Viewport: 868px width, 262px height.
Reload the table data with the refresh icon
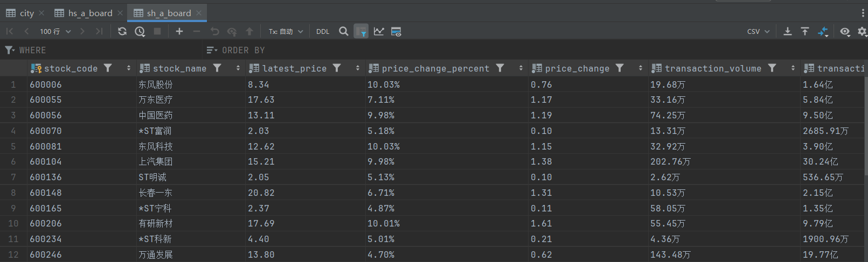click(x=122, y=31)
